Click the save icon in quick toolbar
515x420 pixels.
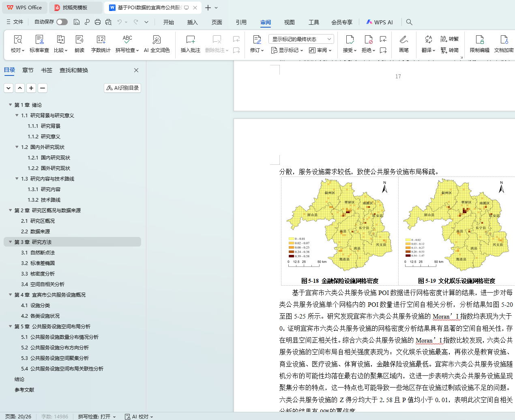[77, 22]
